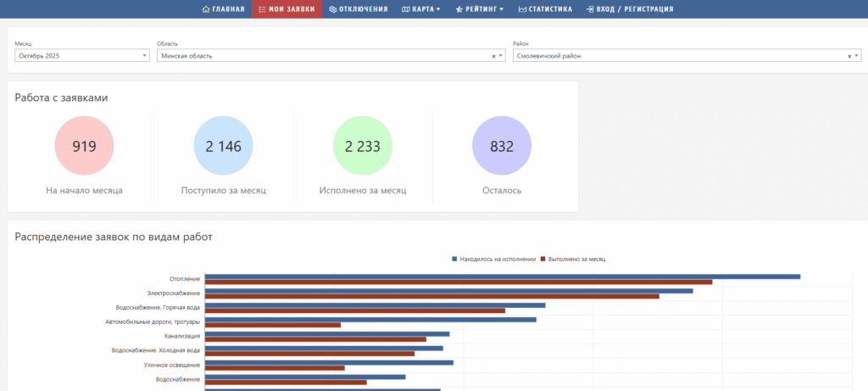Click the chart icon beside Статистика
This screenshot has width=868, height=391.
(521, 9)
